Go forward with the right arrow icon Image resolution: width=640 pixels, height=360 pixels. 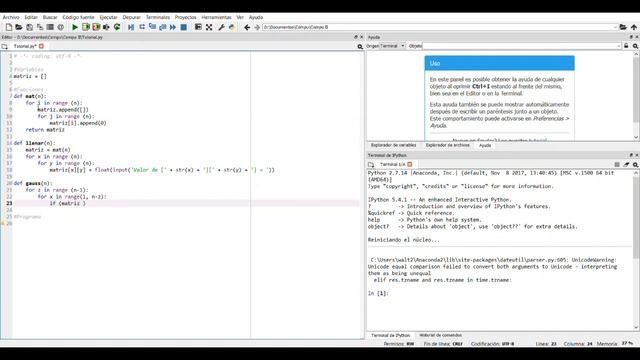[x=257, y=27]
